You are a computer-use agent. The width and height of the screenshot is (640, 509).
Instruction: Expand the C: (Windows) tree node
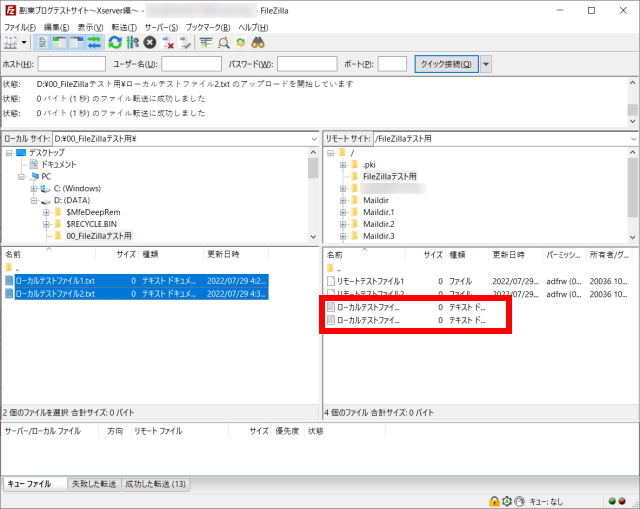click(34, 188)
